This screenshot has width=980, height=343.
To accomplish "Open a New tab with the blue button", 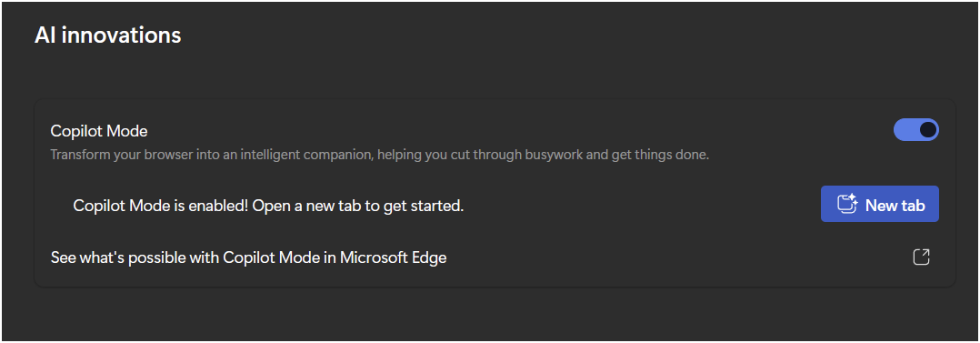I will pos(879,204).
